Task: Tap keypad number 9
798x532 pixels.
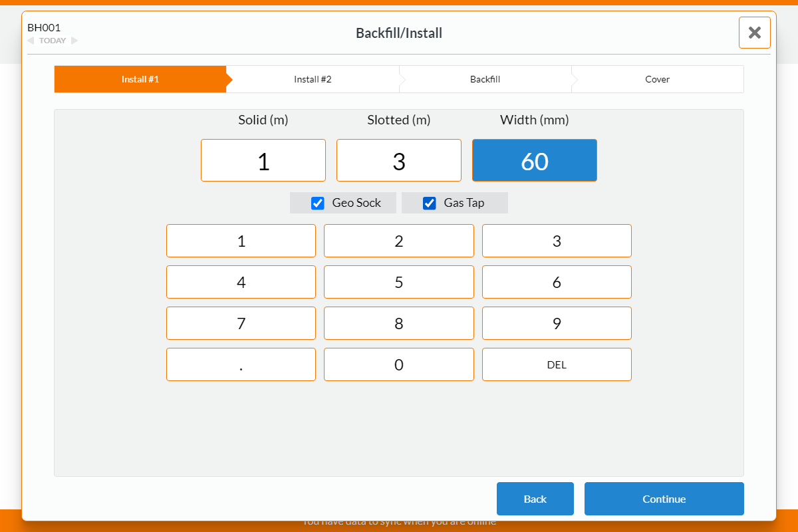Action: point(557,323)
